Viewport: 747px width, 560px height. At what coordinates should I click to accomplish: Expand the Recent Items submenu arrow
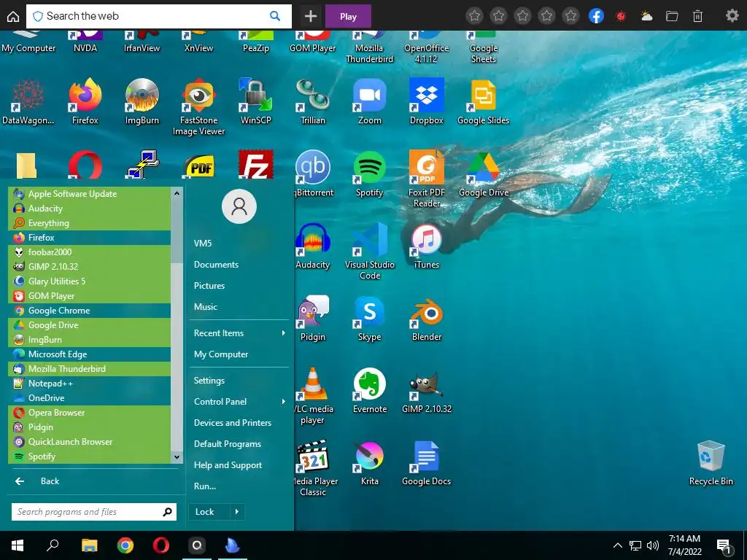[283, 332]
